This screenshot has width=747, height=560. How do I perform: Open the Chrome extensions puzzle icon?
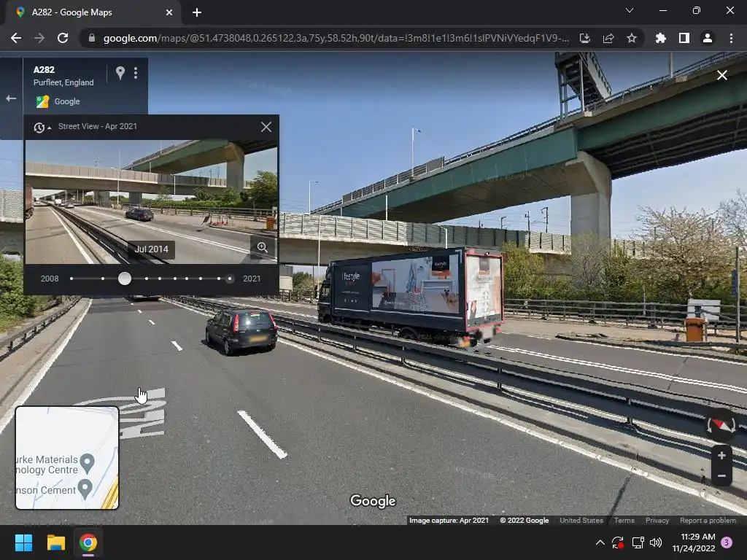click(x=660, y=38)
